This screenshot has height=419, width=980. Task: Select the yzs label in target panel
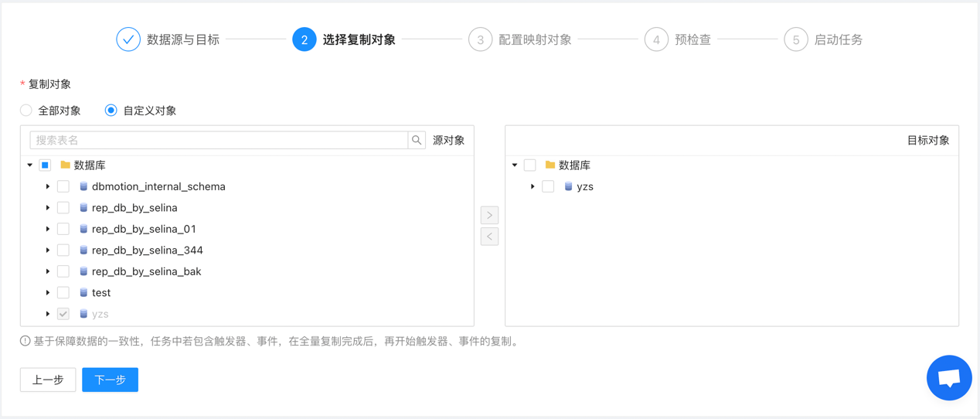585,186
